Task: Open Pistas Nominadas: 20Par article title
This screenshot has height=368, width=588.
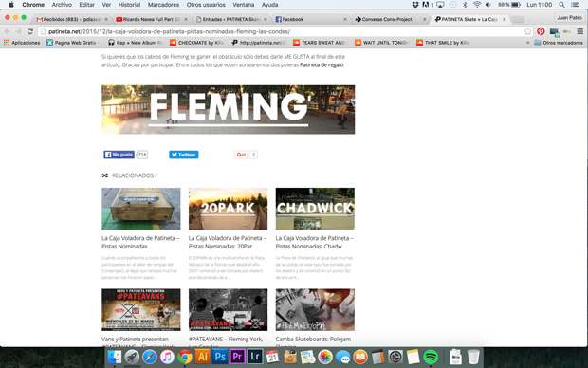Action: tap(228, 242)
